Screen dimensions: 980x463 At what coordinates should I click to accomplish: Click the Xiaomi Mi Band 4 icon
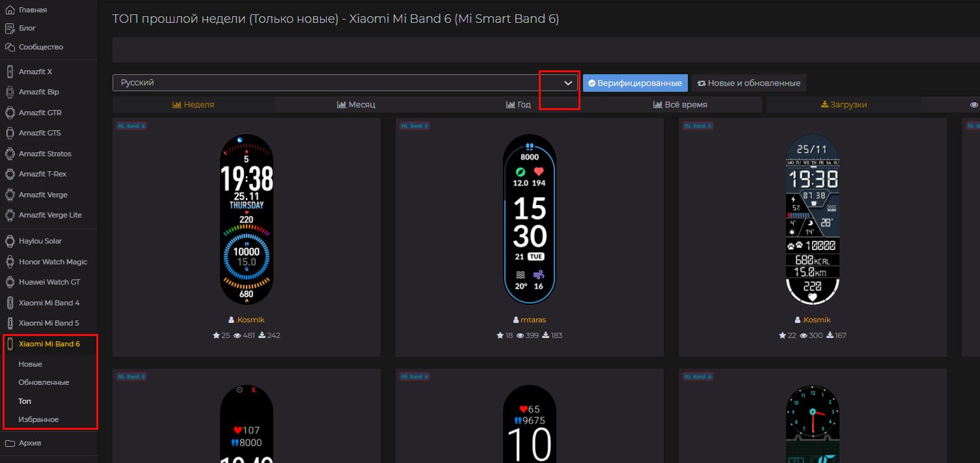point(10,303)
